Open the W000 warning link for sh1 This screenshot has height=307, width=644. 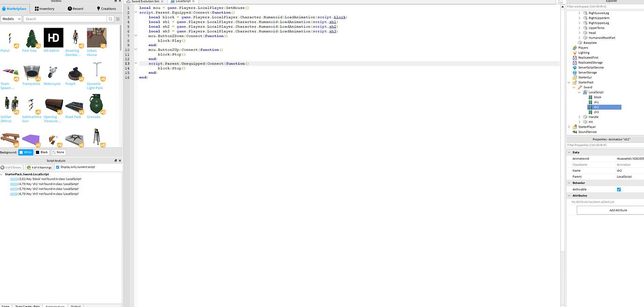pos(13,184)
